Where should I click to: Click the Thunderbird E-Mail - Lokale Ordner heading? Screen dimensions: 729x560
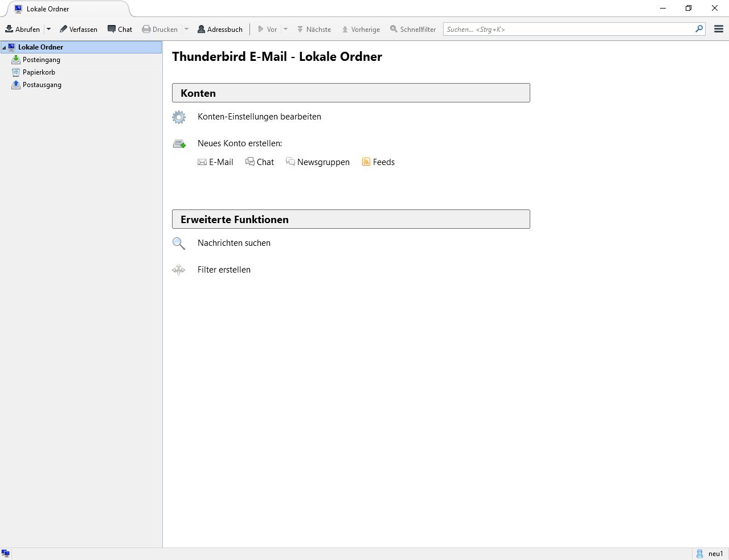277,56
